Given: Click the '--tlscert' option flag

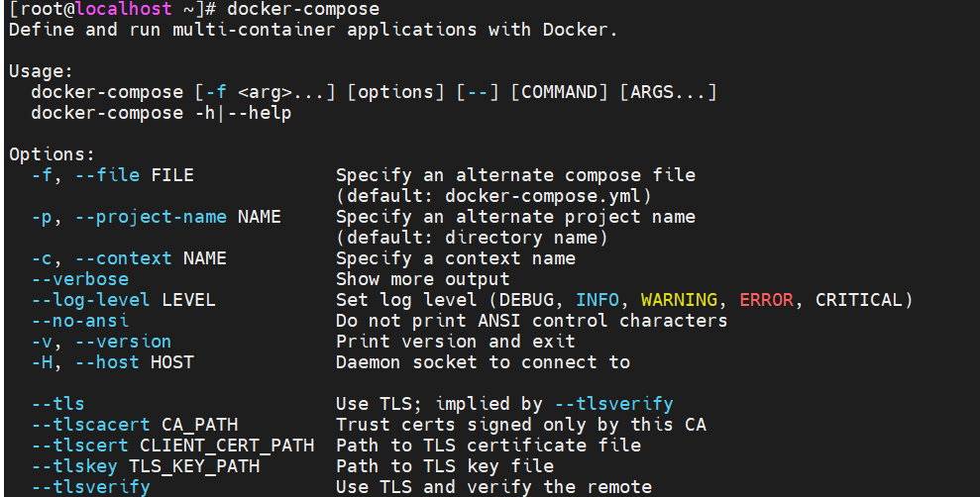Looking at the screenshot, I should click(80, 446).
